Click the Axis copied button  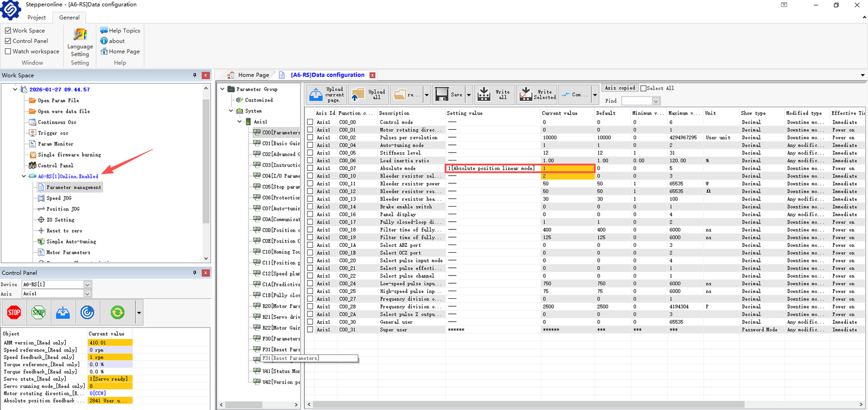coord(620,88)
